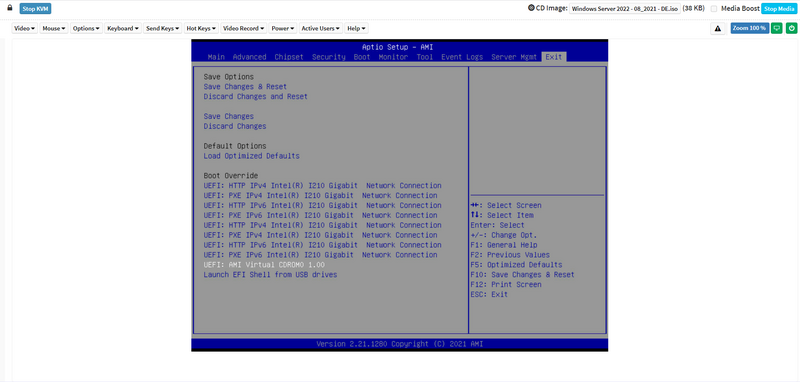This screenshot has height=382, width=800.
Task: Click the warning triangle icon button
Action: click(718, 29)
